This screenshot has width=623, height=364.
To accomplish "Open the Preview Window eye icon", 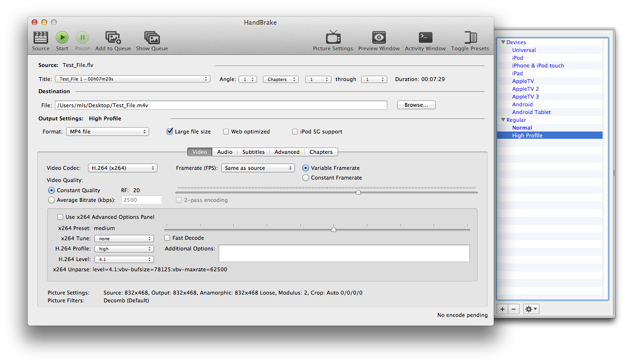I will tap(379, 38).
